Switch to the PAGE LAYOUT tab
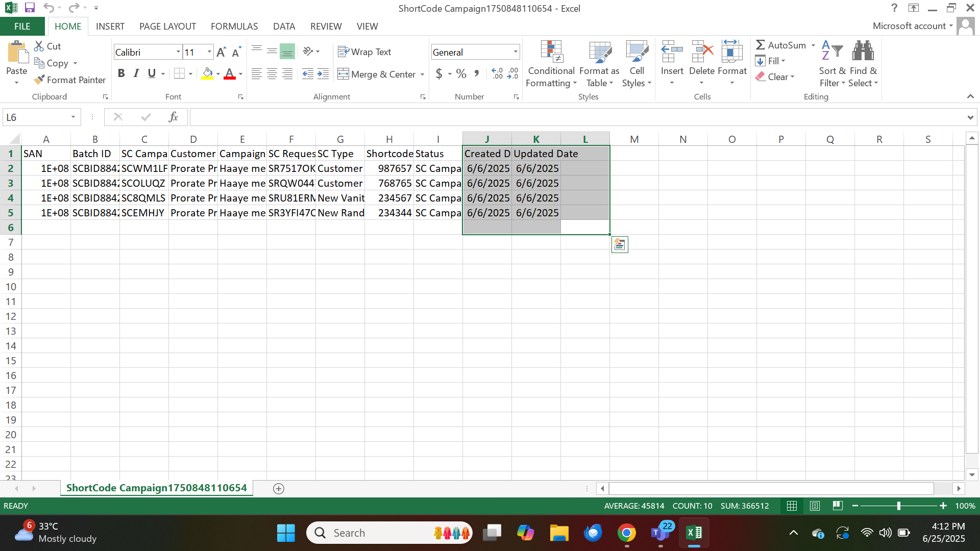Viewport: 980px width, 551px height. tap(167, 27)
